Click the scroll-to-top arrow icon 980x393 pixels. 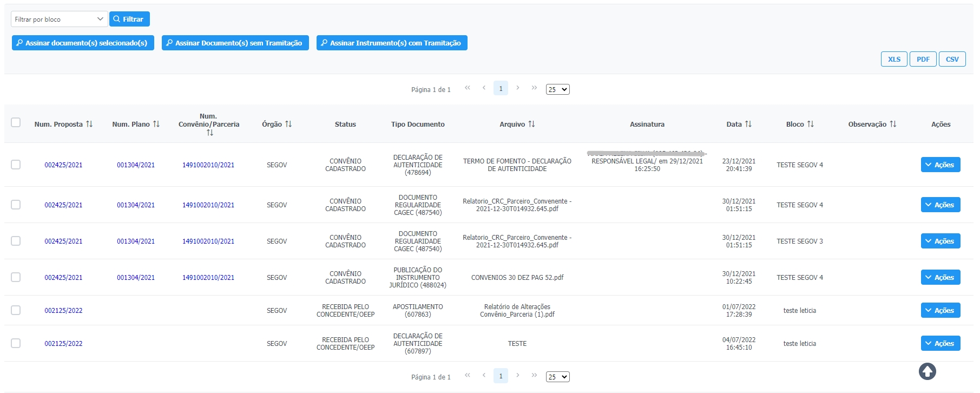(927, 371)
